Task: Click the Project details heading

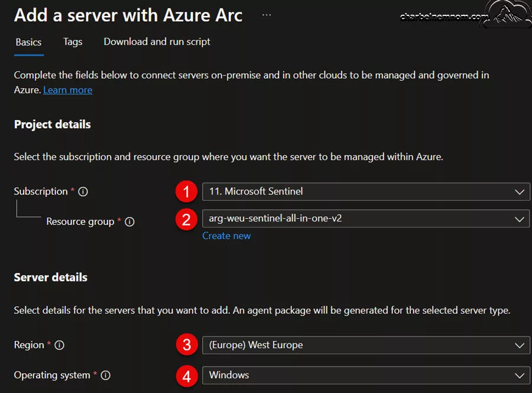Action: click(53, 125)
